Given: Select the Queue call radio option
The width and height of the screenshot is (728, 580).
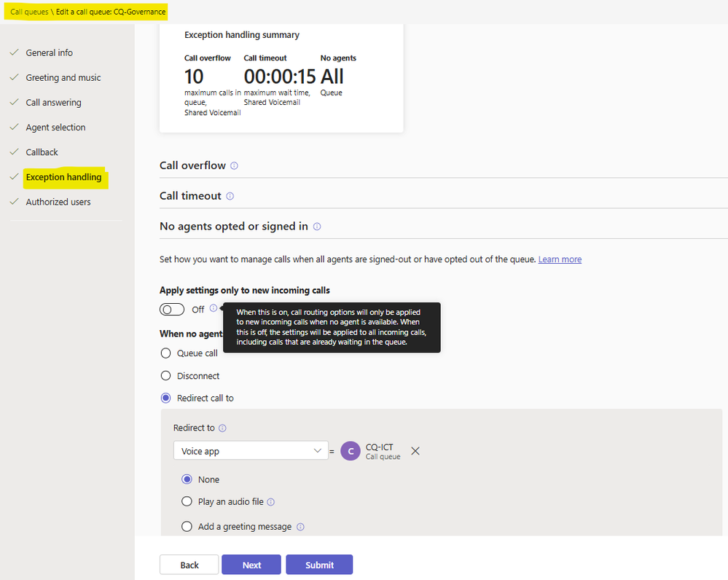Looking at the screenshot, I should coord(165,353).
